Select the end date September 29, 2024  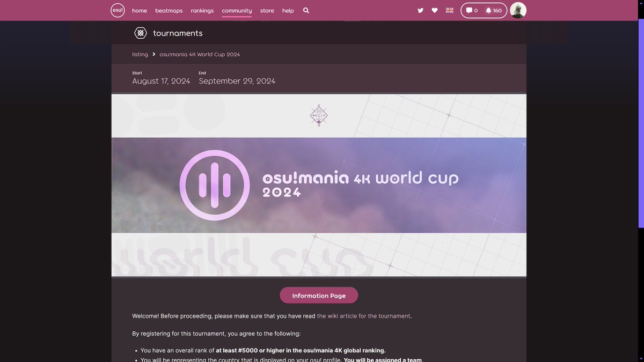click(x=237, y=81)
